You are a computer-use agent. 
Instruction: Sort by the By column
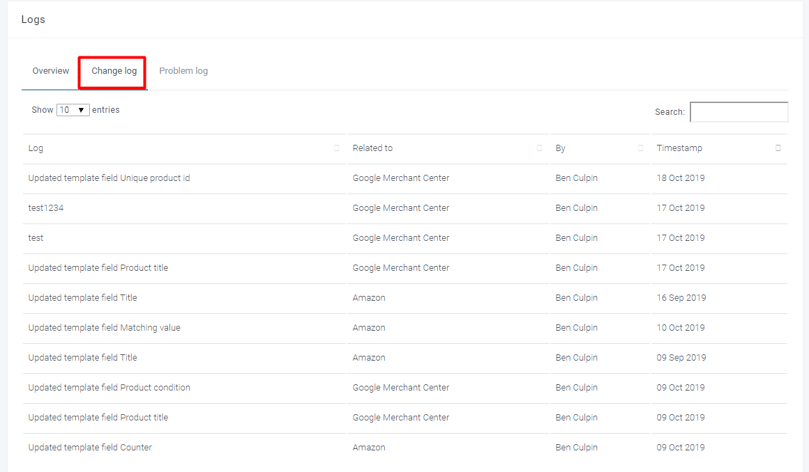(640, 148)
